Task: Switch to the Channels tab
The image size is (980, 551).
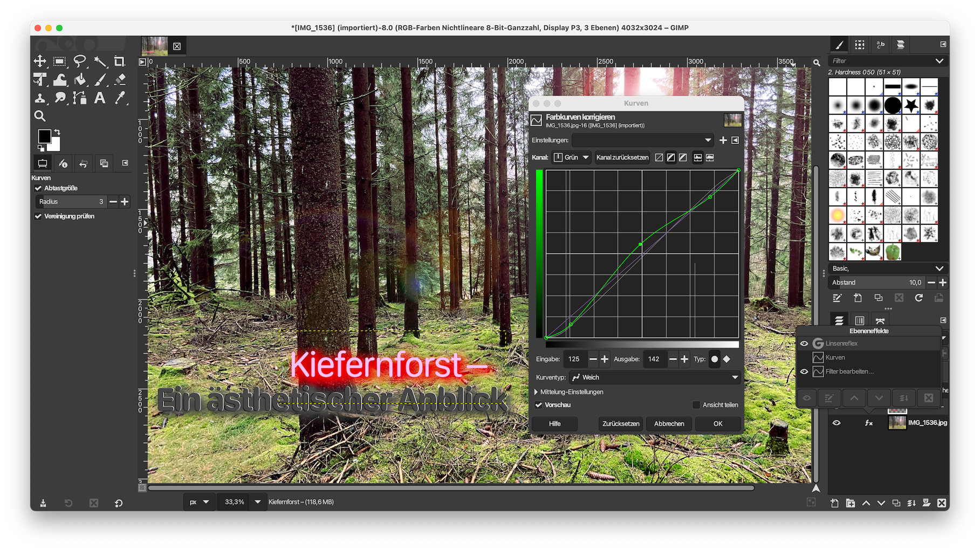Action: coord(860,320)
